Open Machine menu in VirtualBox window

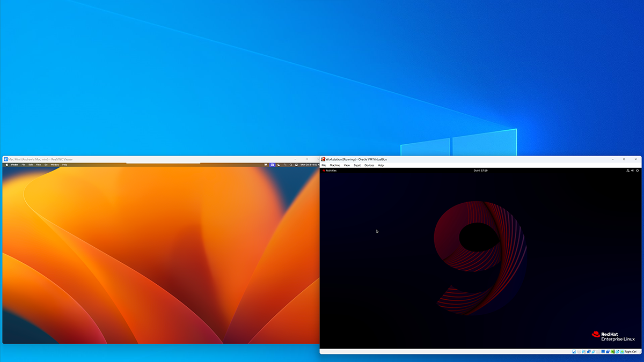coord(335,165)
